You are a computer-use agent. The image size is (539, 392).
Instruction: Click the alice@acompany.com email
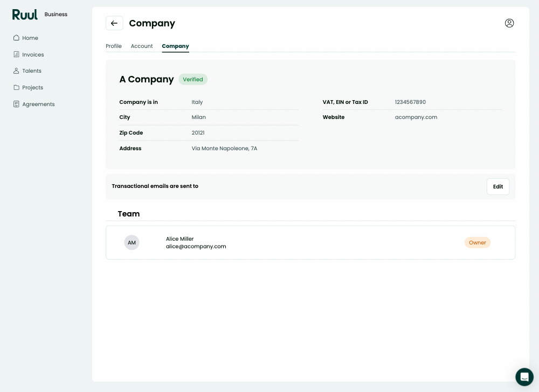196,246
